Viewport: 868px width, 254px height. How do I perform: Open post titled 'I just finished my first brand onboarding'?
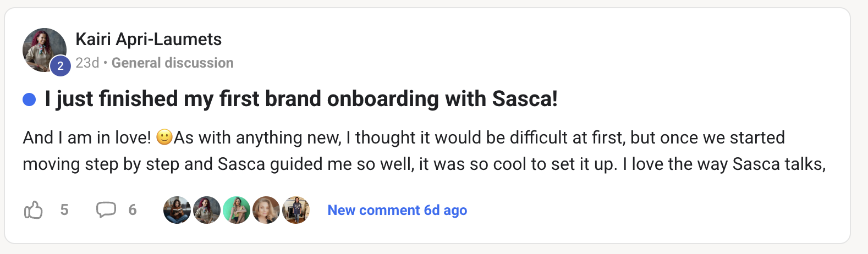pyautogui.click(x=301, y=99)
